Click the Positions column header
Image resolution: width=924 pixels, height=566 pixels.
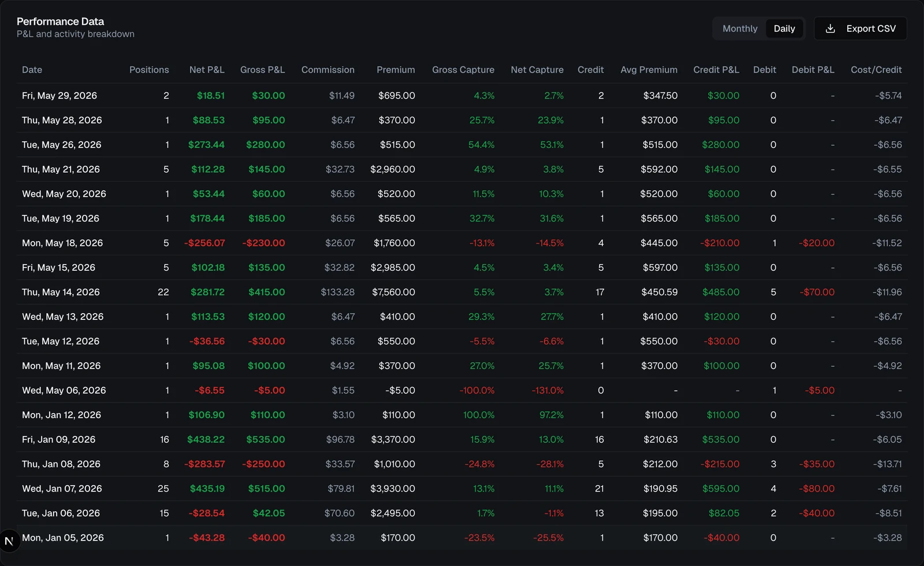tap(149, 70)
